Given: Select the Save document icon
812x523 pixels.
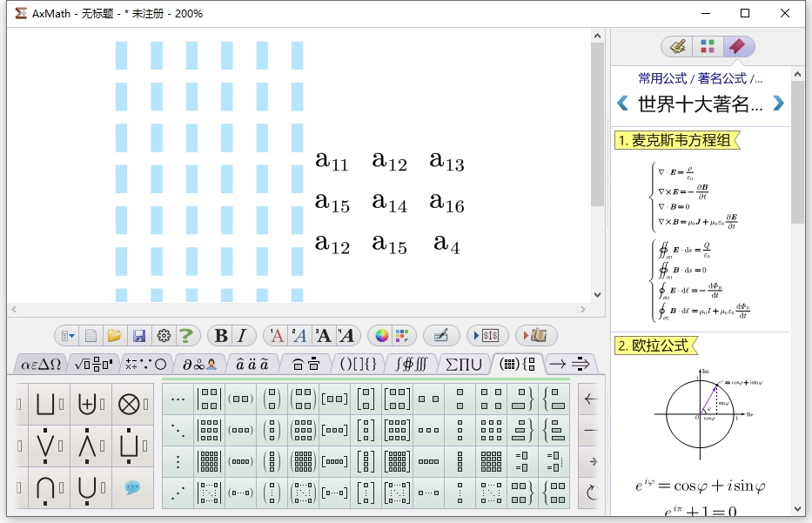Looking at the screenshot, I should [x=138, y=335].
